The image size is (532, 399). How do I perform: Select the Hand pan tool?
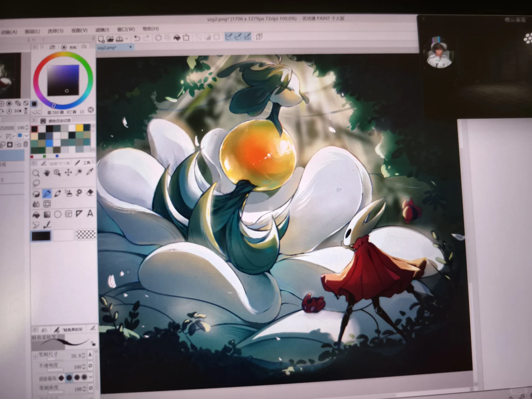47,173
